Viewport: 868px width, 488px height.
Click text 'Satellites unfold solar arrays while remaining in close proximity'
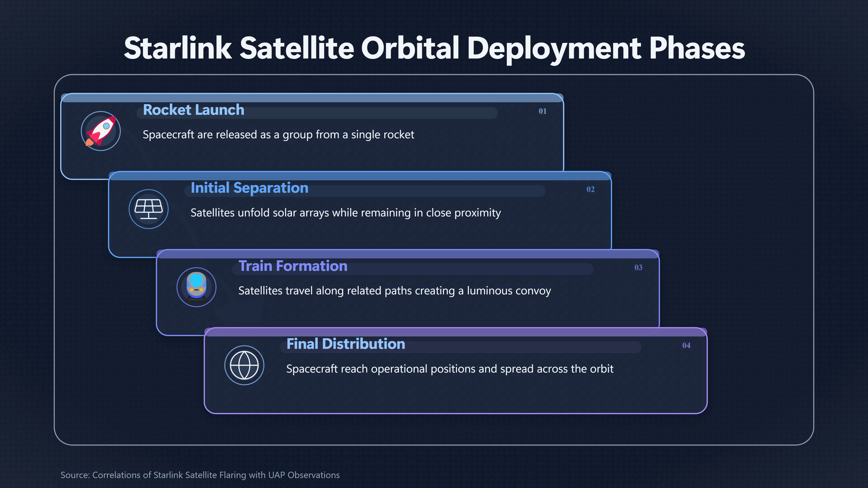tap(346, 213)
